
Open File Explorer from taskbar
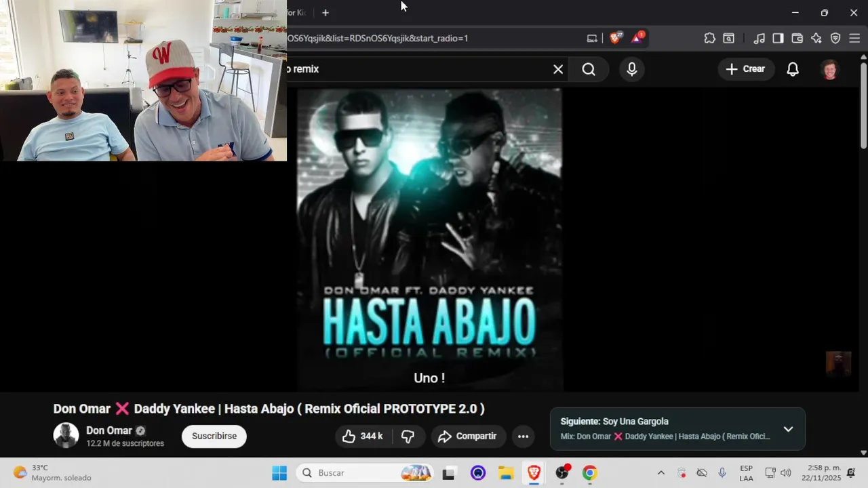tap(506, 473)
